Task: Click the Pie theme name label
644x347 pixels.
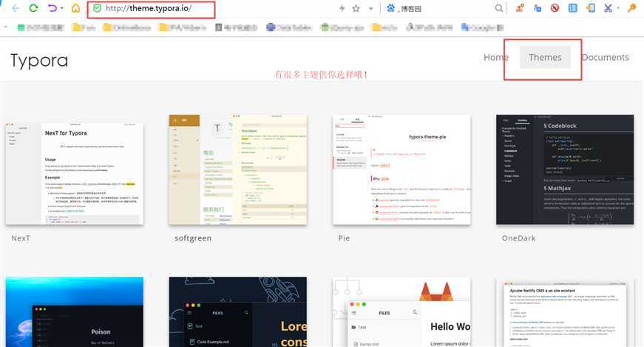Action: pos(344,238)
